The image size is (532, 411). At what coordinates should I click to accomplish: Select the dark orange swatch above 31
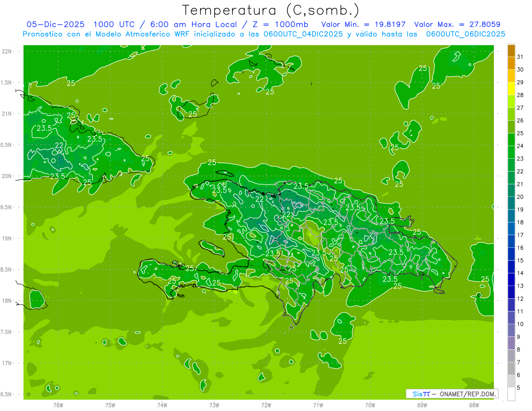pos(511,51)
